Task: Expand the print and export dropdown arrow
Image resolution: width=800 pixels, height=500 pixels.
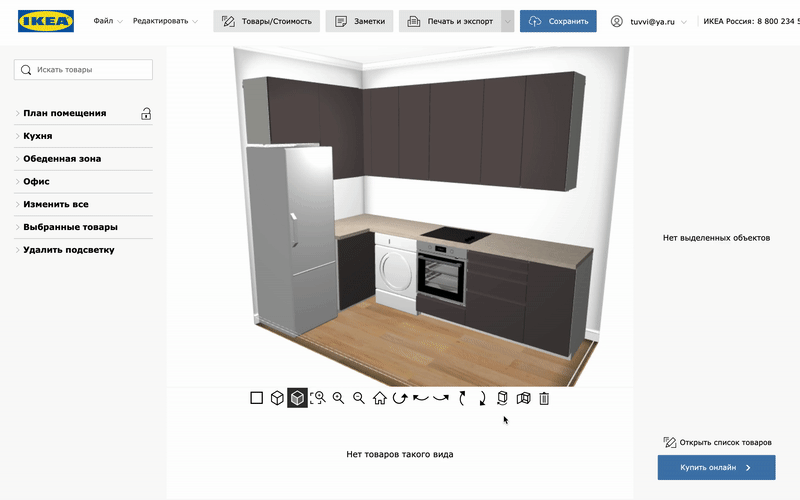Action: [507, 21]
